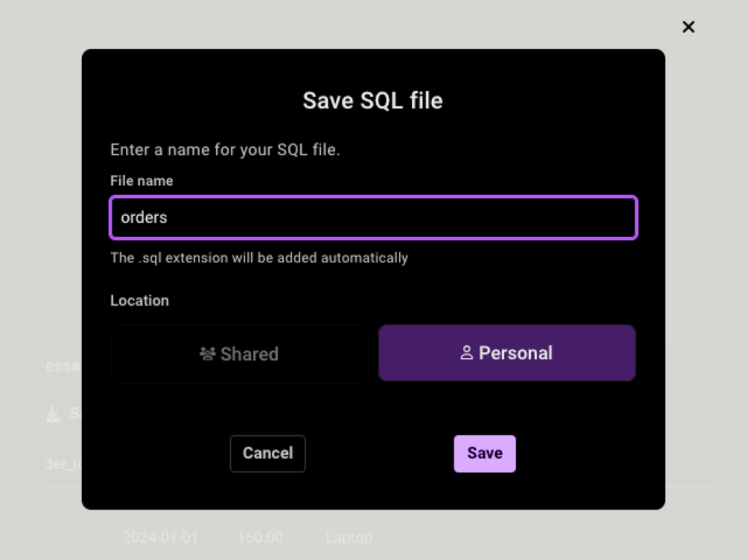This screenshot has height=560, width=747.
Task: Save the SQL file
Action: pyautogui.click(x=484, y=454)
